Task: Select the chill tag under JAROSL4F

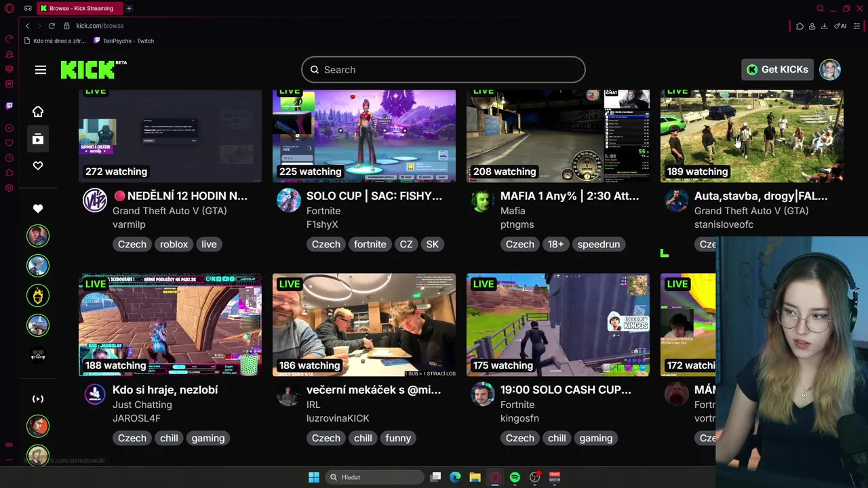Action: pyautogui.click(x=169, y=438)
